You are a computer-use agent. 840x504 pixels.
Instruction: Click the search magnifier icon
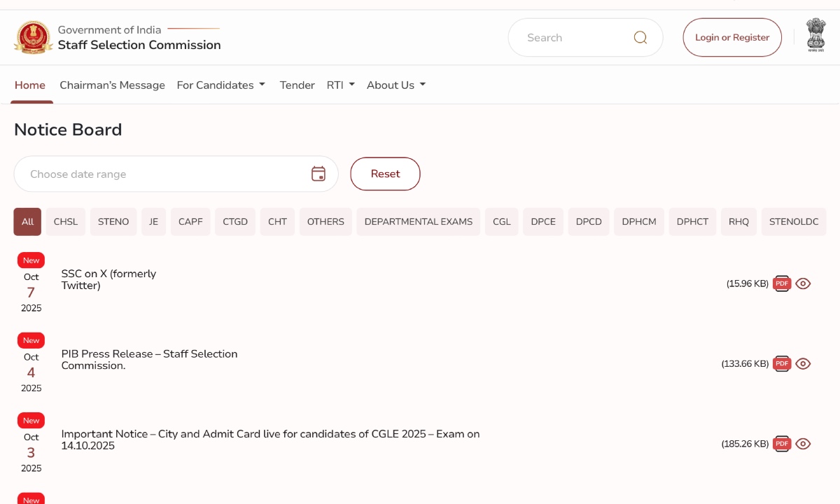[x=640, y=38]
